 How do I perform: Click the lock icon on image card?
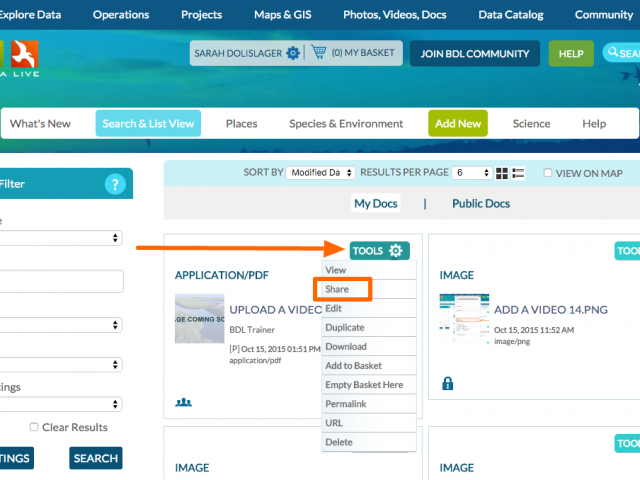coord(447,383)
